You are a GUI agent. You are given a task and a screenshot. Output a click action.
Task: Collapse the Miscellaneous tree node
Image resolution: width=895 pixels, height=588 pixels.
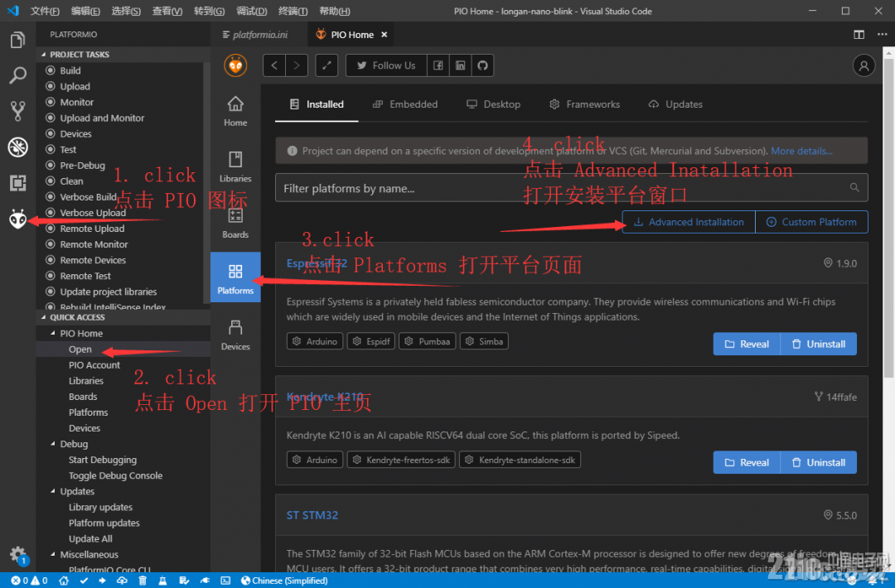pos(53,554)
